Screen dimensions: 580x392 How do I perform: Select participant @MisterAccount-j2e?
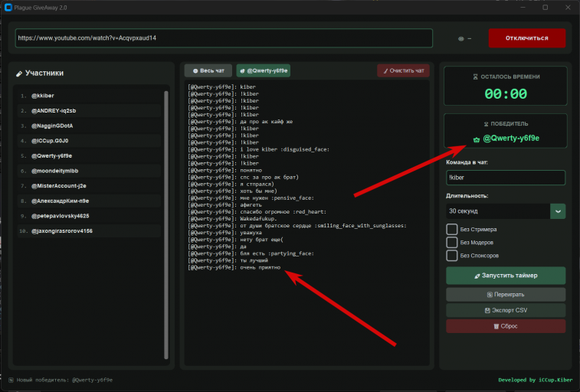pyautogui.click(x=89, y=186)
